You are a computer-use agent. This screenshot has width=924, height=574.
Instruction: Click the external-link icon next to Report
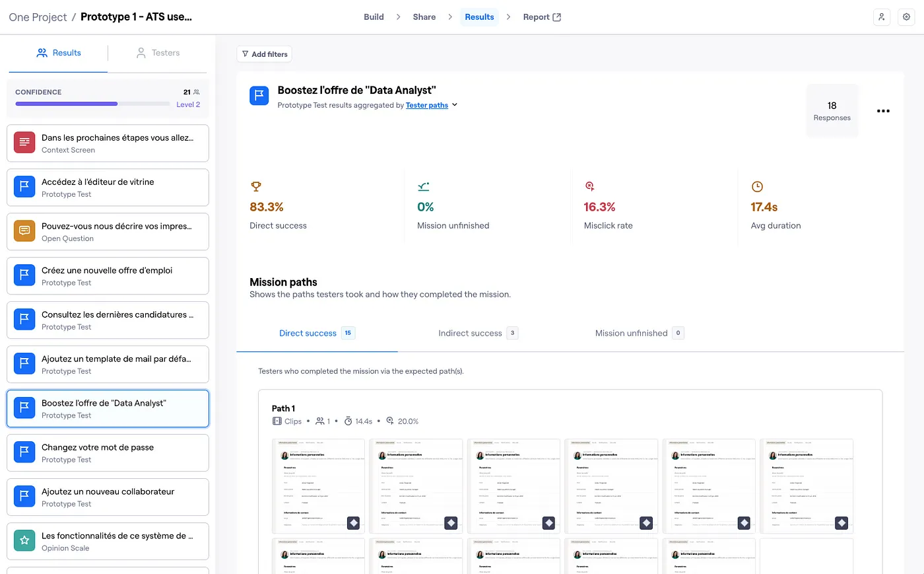(556, 17)
